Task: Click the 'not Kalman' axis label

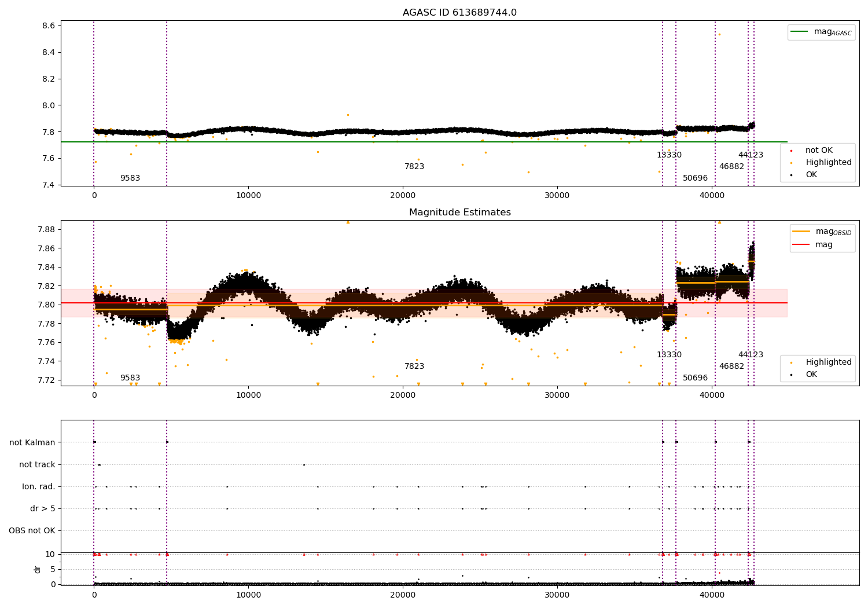Action: tap(32, 443)
